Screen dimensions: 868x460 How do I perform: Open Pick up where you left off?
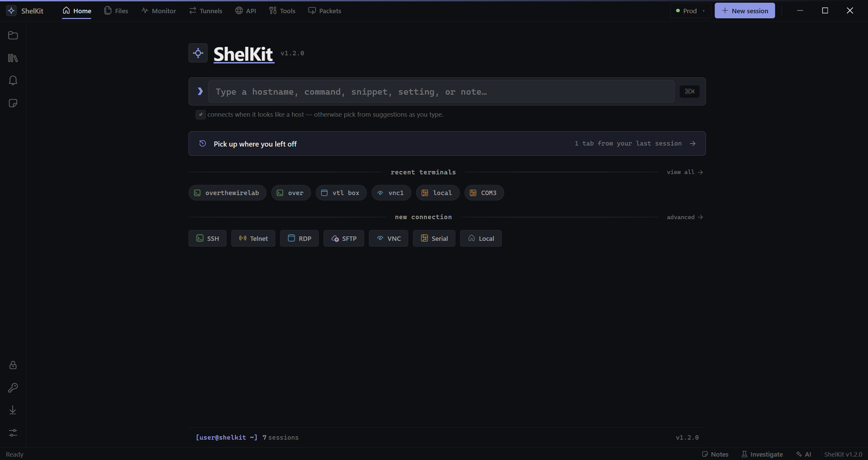tap(447, 143)
